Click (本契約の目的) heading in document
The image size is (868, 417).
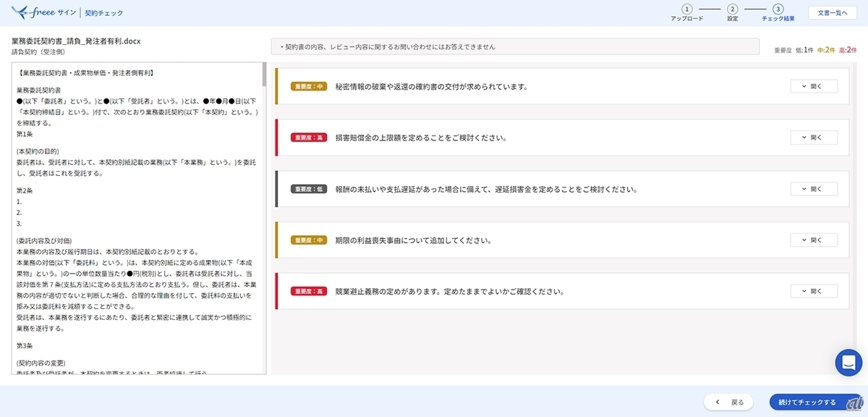pyautogui.click(x=39, y=151)
